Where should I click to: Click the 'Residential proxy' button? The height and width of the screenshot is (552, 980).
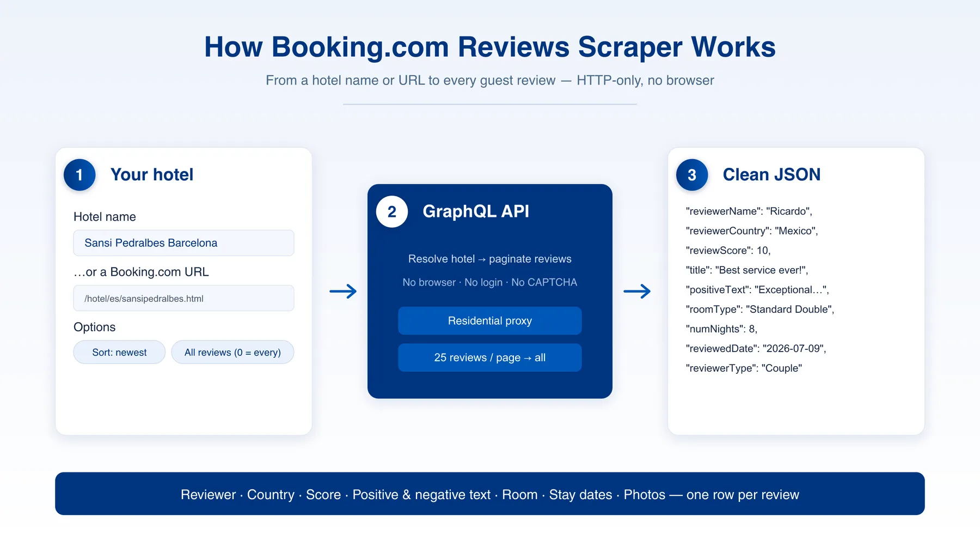[489, 321]
